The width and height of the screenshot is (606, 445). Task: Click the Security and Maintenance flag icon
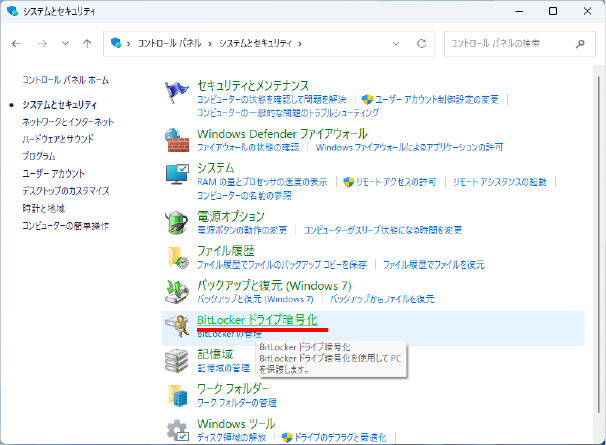coord(177,92)
